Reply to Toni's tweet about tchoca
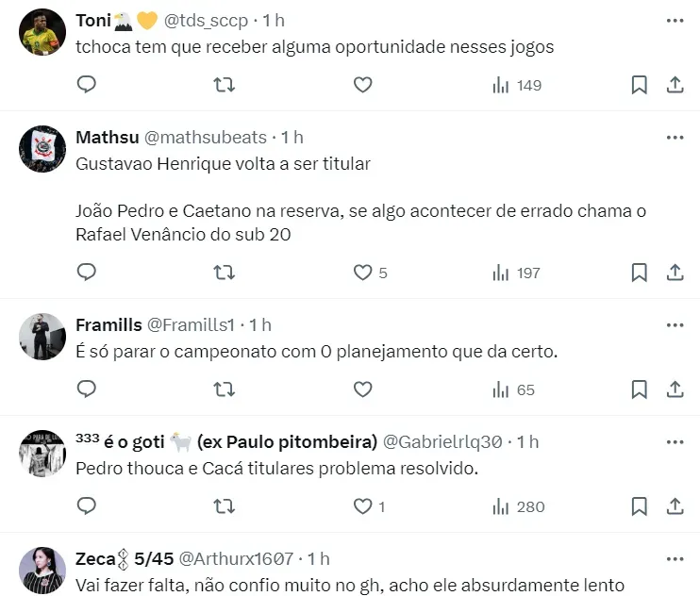This screenshot has height=596, width=700. (87, 85)
